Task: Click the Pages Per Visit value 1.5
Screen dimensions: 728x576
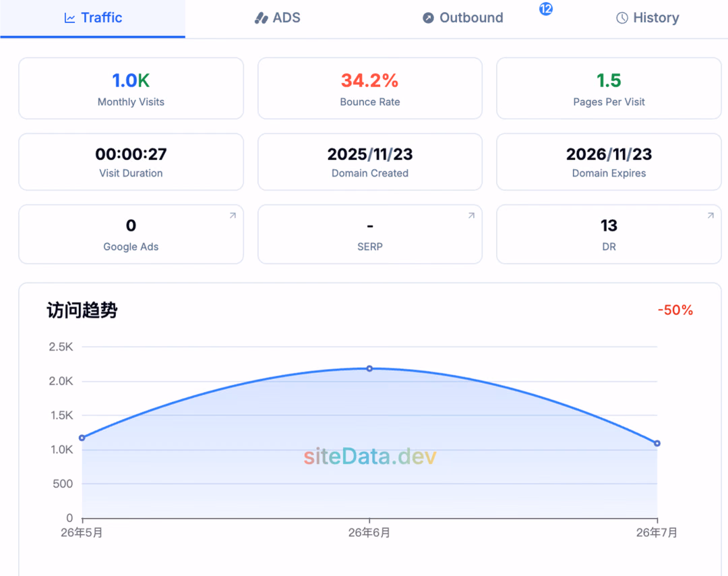Action: click(x=609, y=81)
